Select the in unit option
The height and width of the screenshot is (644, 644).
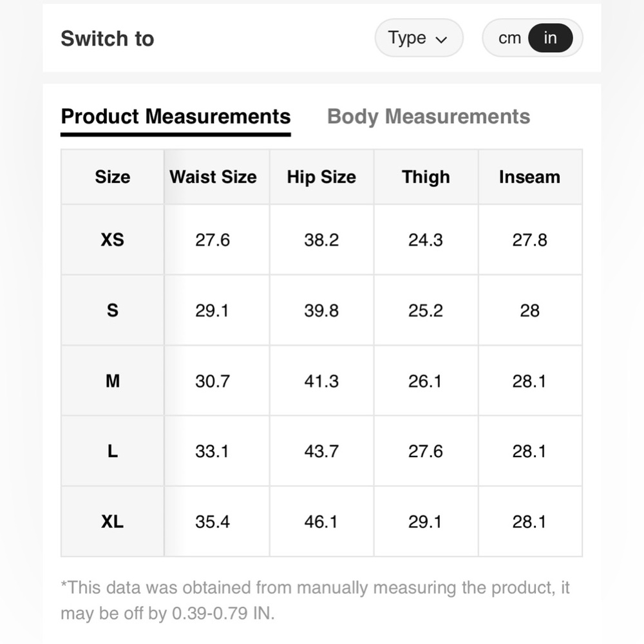(x=550, y=38)
